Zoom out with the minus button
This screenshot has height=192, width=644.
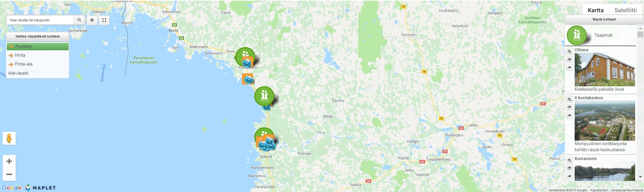(9, 174)
